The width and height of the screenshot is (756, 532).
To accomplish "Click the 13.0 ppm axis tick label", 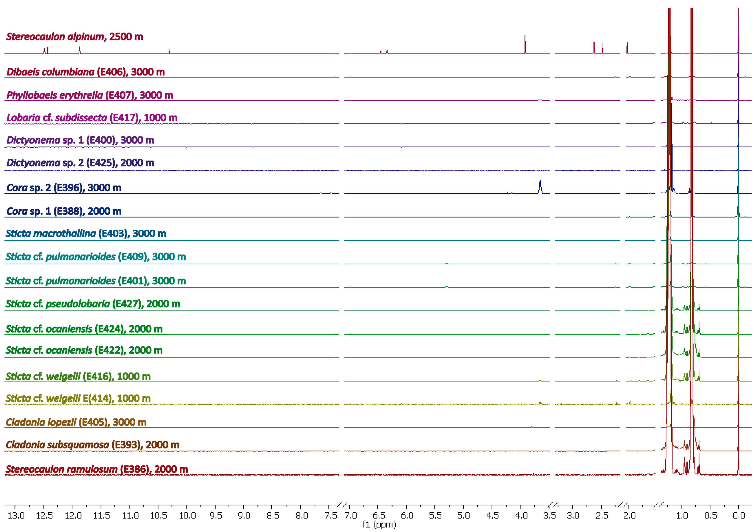I will [x=16, y=516].
